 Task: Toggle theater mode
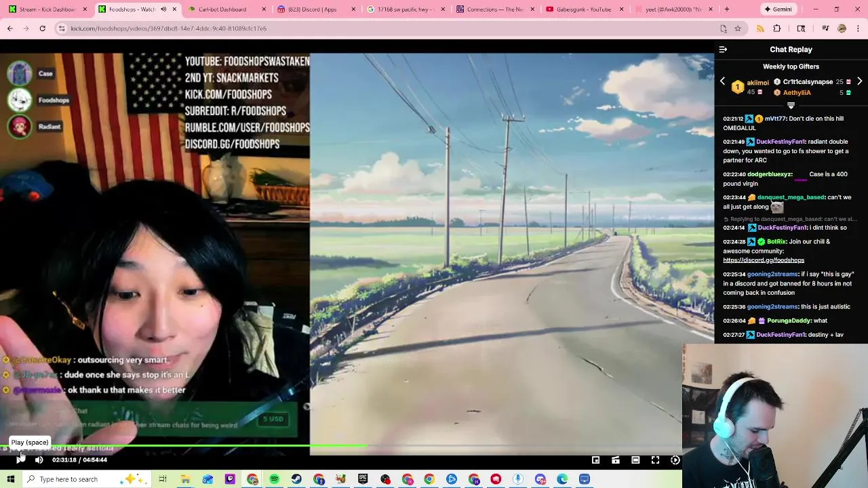click(x=635, y=460)
